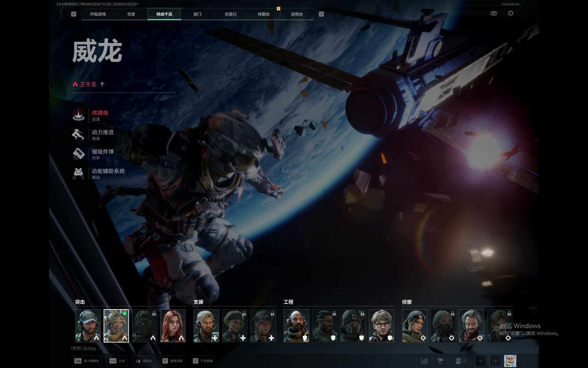Go to the 部门 tab
This screenshot has height=368, width=588.
pos(198,14)
